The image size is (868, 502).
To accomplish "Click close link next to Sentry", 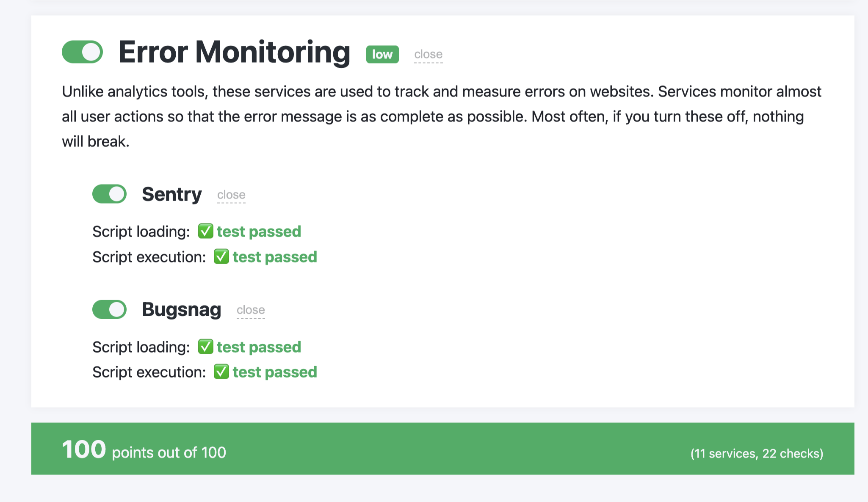I will coord(231,195).
